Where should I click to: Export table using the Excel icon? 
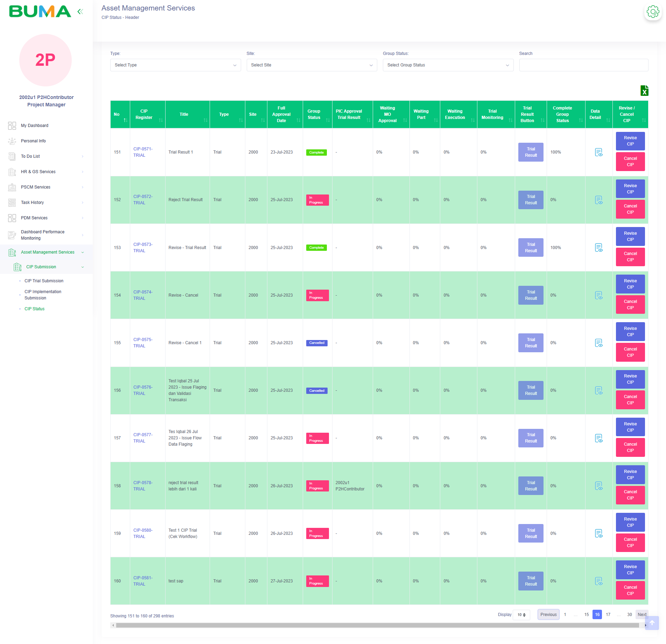tap(644, 91)
